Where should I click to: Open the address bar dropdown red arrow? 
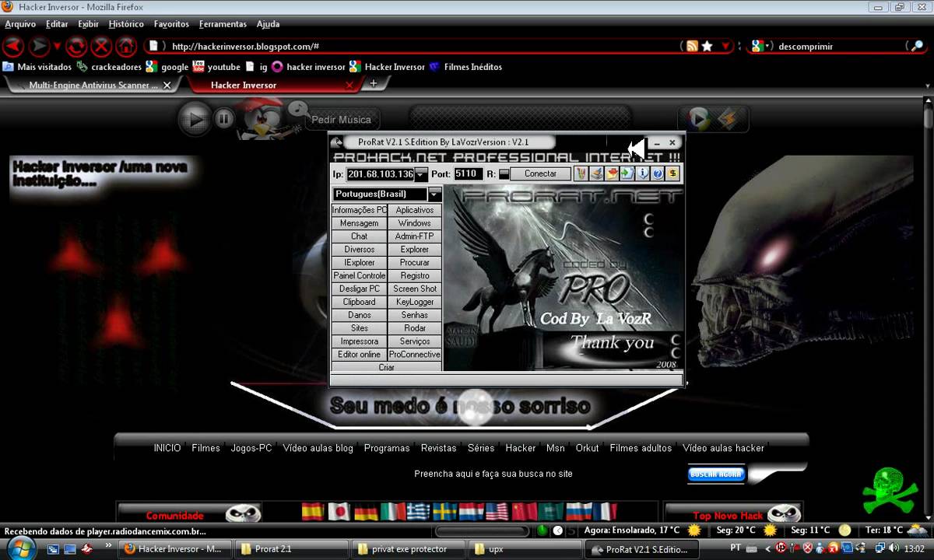726,46
